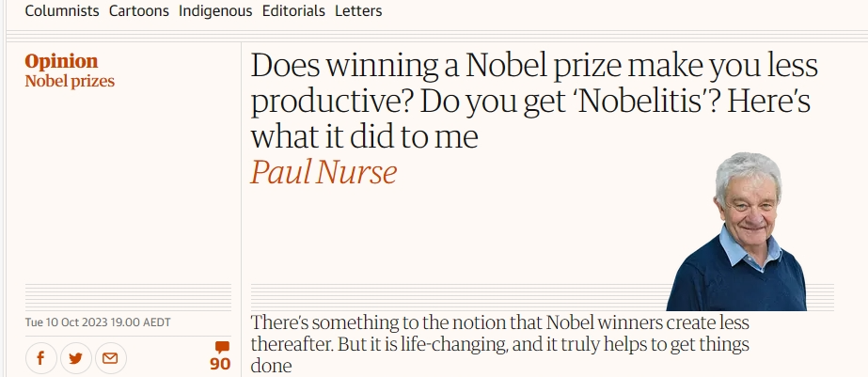Image resolution: width=868 pixels, height=377 pixels.
Task: Click the orange comment speech bubble icon
Action: [222, 348]
